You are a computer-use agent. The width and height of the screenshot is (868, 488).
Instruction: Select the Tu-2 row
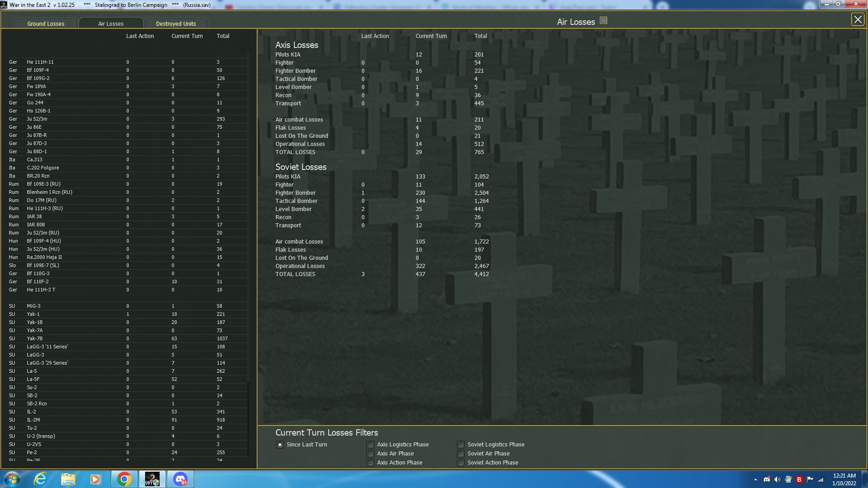127,428
